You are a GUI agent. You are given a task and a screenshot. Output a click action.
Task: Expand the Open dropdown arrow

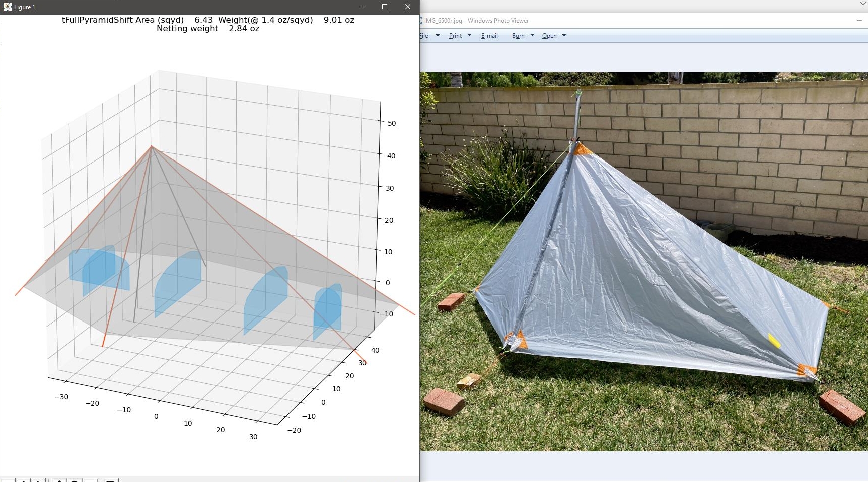pos(564,35)
